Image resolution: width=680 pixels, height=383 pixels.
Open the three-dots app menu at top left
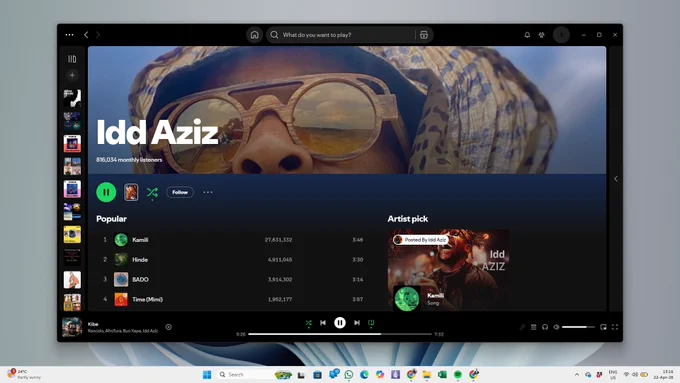[x=69, y=35]
